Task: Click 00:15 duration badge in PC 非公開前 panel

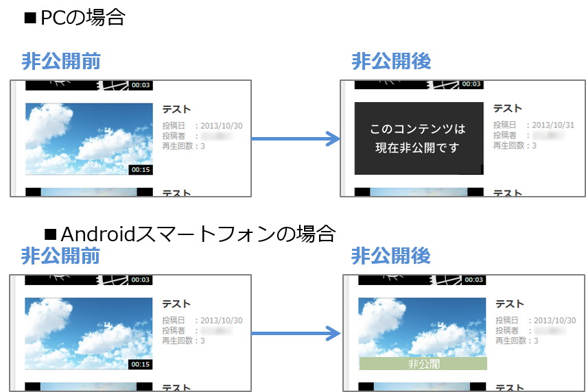Action: tap(141, 169)
